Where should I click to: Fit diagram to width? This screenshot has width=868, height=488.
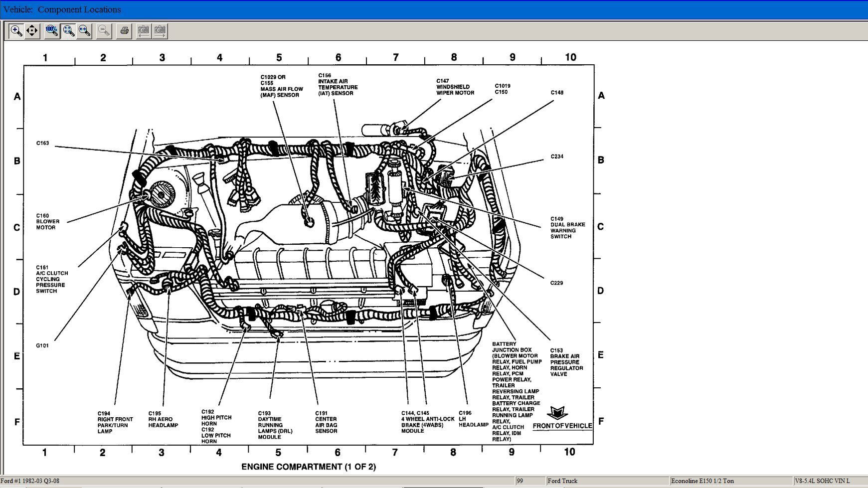pos(84,31)
